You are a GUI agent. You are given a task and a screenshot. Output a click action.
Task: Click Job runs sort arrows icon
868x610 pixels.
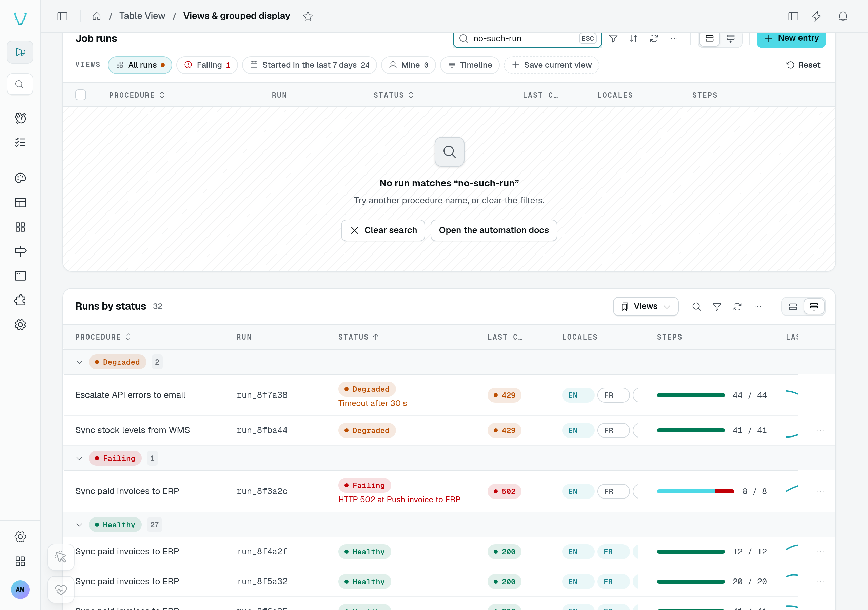[634, 39]
